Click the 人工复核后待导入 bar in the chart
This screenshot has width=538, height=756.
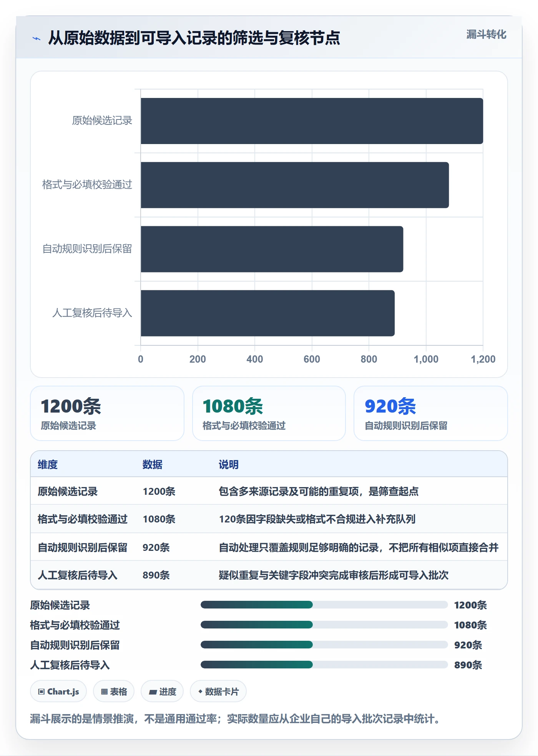(267, 313)
